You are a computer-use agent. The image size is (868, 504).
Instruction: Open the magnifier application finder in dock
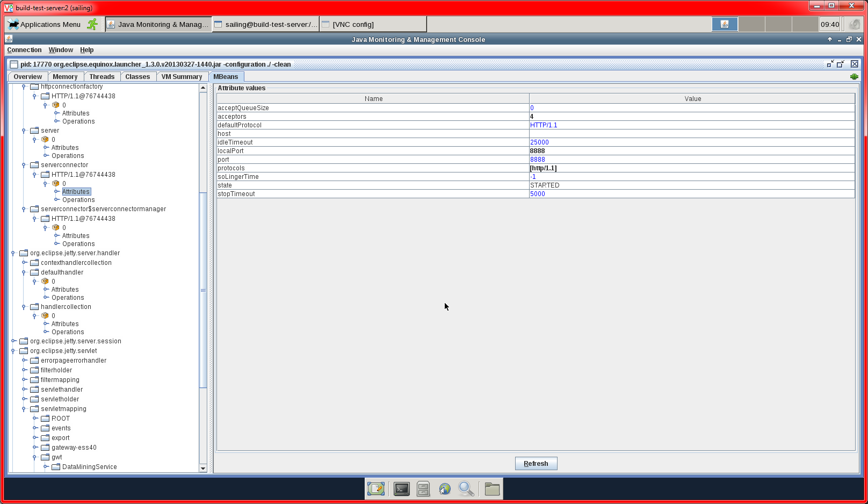(466, 489)
